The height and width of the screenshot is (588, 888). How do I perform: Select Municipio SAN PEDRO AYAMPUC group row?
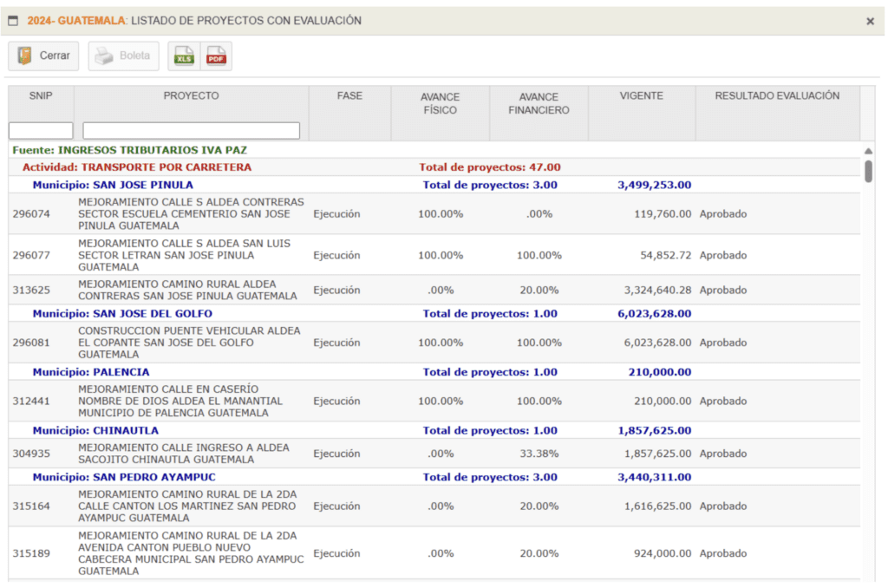(124, 477)
